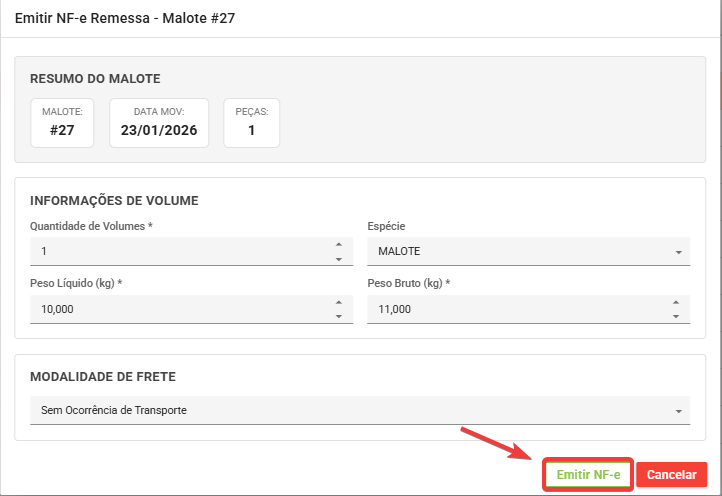The image size is (722, 496).
Task: Select the Data Mov 23/01/2026 card
Action: (x=159, y=123)
